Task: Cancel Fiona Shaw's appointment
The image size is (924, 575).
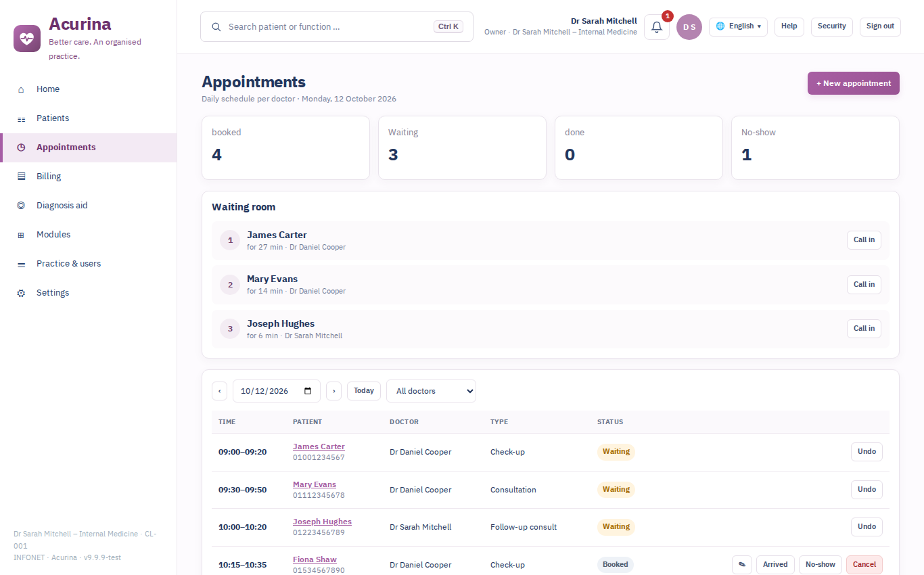Action: (x=864, y=565)
